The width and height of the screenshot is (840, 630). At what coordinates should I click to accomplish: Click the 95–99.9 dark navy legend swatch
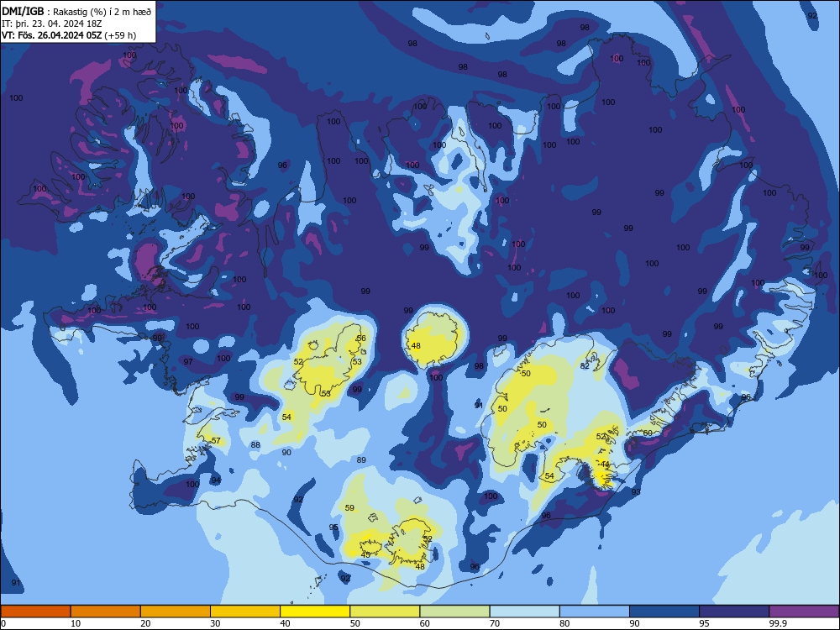[x=734, y=612]
